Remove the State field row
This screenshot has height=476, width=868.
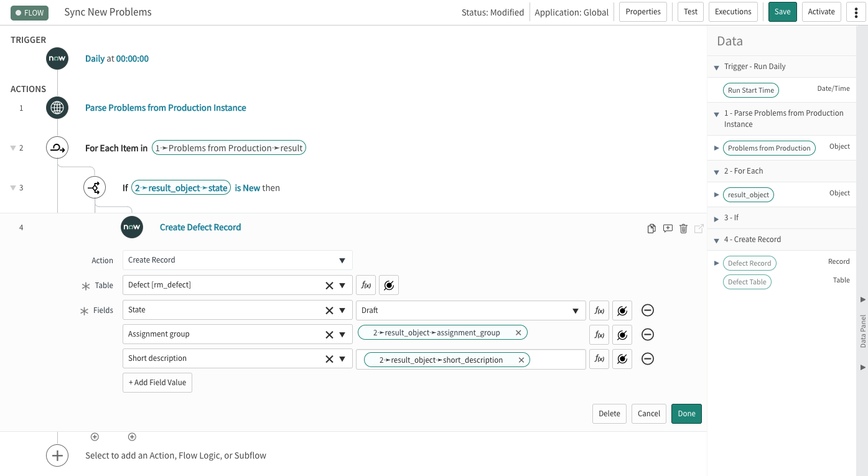pos(648,310)
